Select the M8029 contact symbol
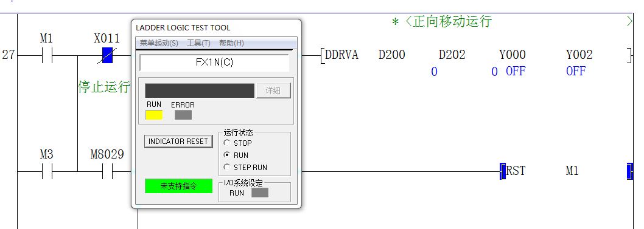 [107, 171]
